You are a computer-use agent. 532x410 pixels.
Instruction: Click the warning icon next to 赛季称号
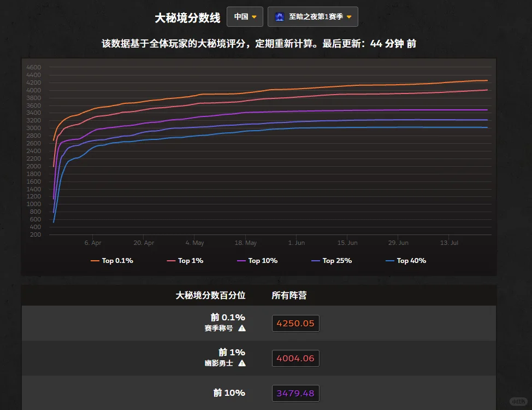pos(242,329)
